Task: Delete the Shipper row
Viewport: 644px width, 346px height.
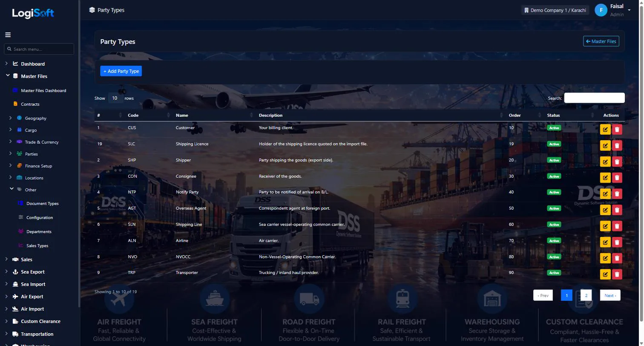Action: [x=617, y=162]
